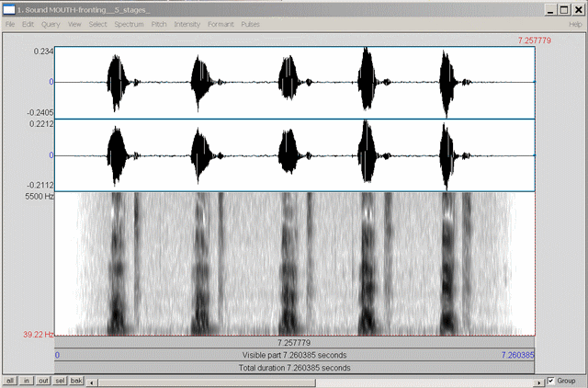Click the horizontal scrollbar left arrow
The image size is (588, 388).
(x=91, y=381)
